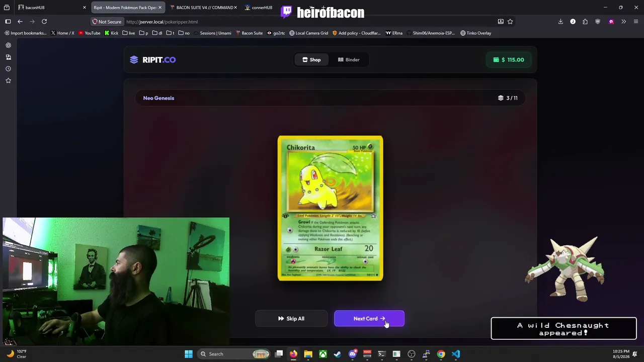Open Google Chrome from the taskbar
Image resolution: width=644 pixels, height=362 pixels.
point(441,354)
